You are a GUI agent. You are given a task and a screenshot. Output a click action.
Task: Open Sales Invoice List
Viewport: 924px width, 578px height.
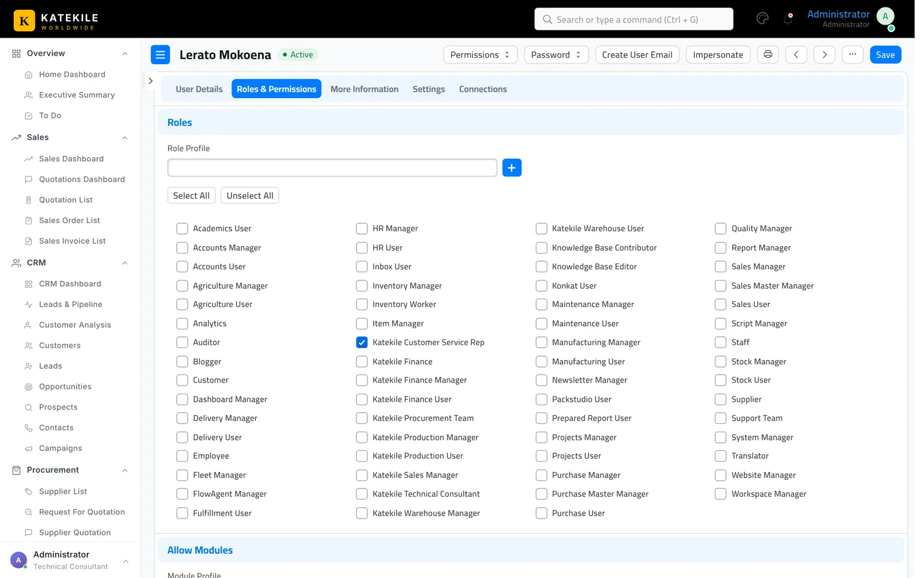pyautogui.click(x=72, y=241)
